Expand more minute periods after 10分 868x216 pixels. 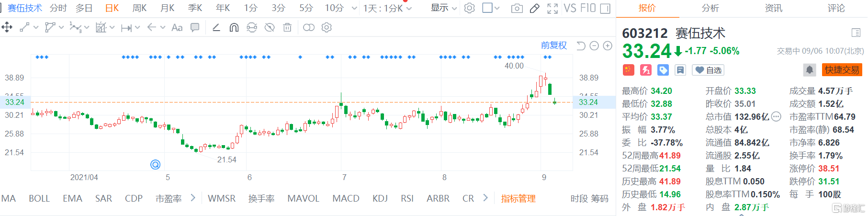pyautogui.click(x=354, y=8)
